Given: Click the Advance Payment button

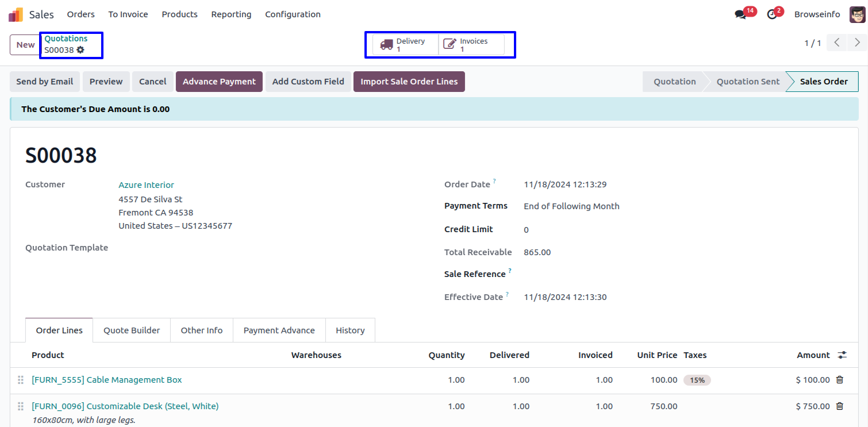Looking at the screenshot, I should (219, 82).
